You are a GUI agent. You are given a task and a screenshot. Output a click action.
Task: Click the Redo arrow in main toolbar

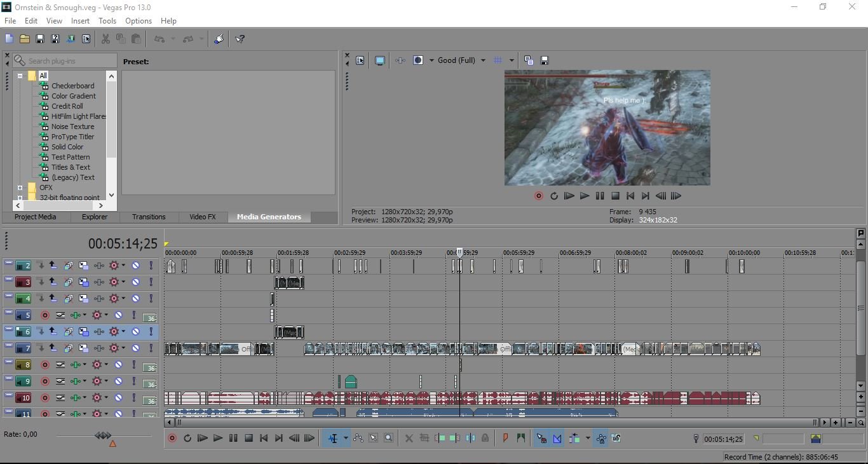[x=188, y=39]
